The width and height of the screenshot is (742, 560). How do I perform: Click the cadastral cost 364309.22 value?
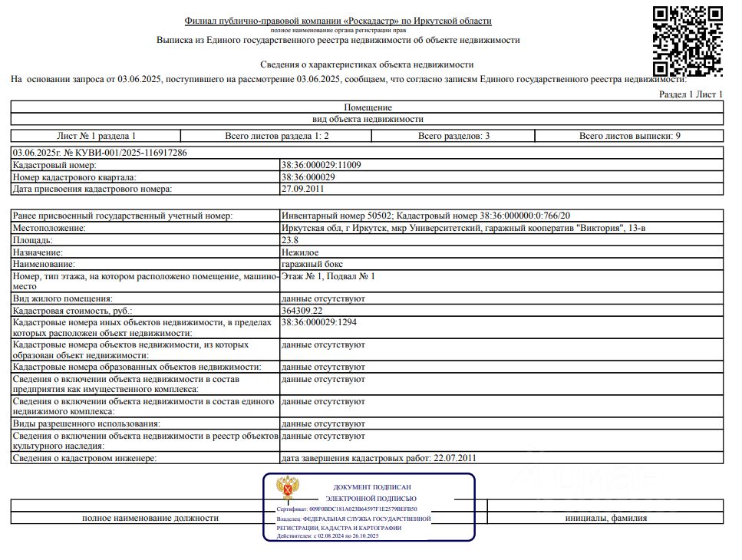coord(302,311)
